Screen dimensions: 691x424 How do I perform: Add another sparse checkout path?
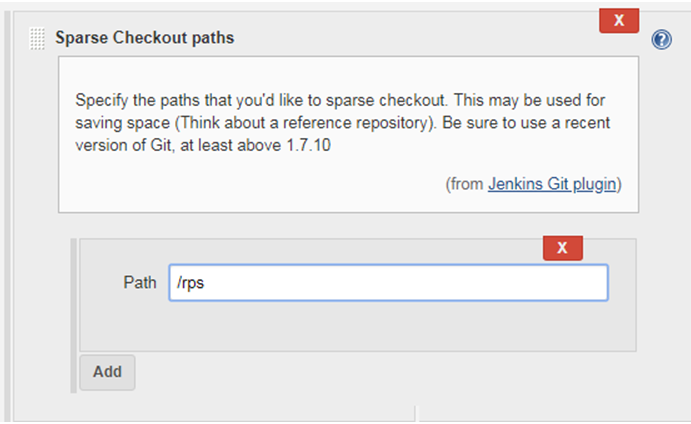[107, 372]
